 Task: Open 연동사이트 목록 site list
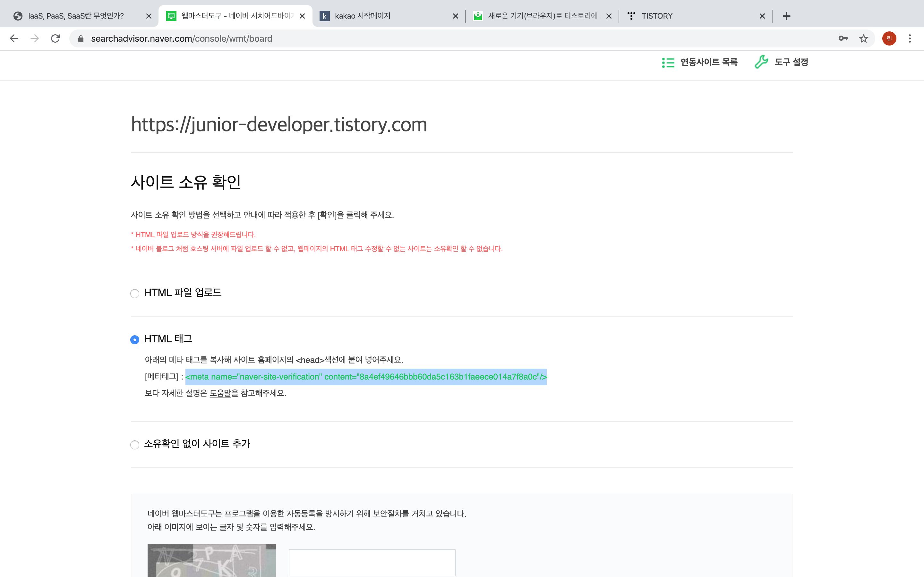tap(700, 62)
